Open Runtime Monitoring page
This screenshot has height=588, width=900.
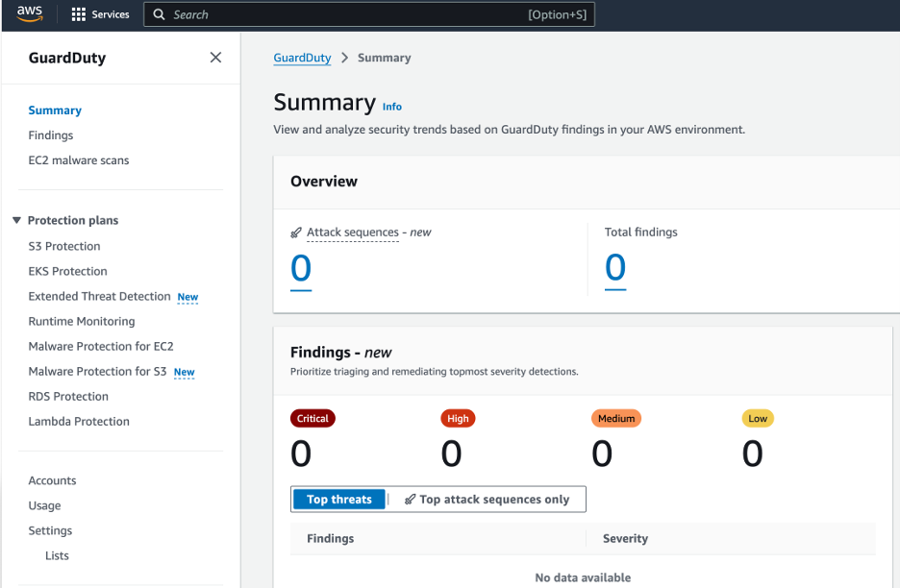tap(82, 321)
